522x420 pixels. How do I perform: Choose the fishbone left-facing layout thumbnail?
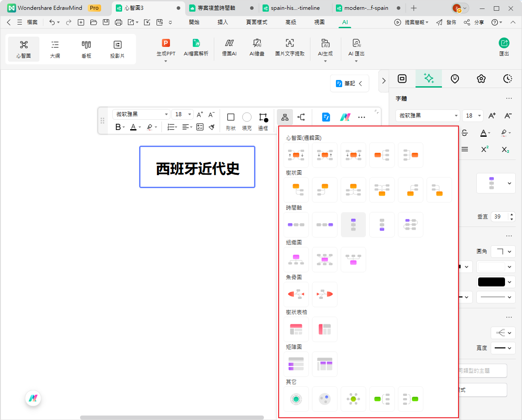pos(296,294)
